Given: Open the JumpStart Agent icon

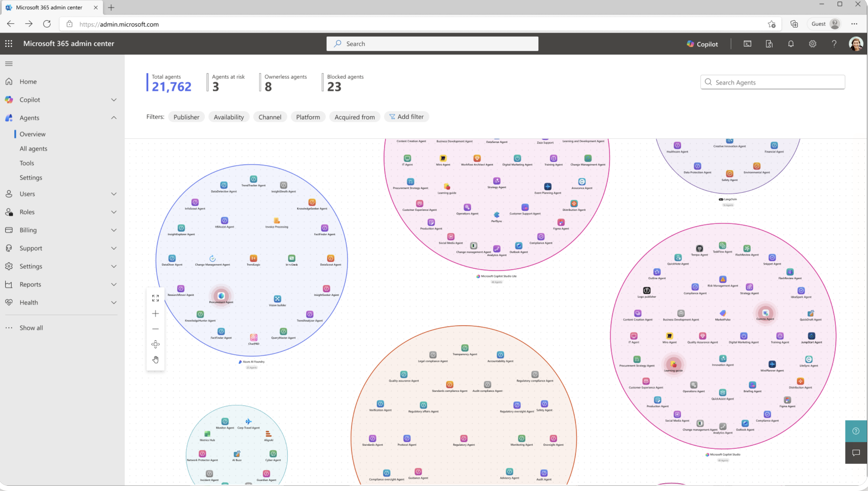Looking at the screenshot, I should click(x=812, y=336).
